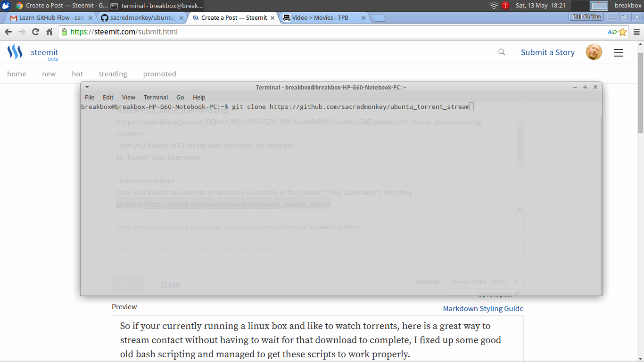
Task: Click the CLEAR link behind the terminal
Action: point(170,284)
